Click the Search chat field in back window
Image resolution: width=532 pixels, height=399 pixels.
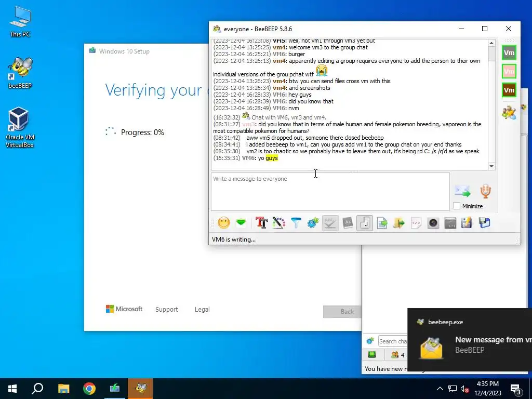[x=393, y=341]
